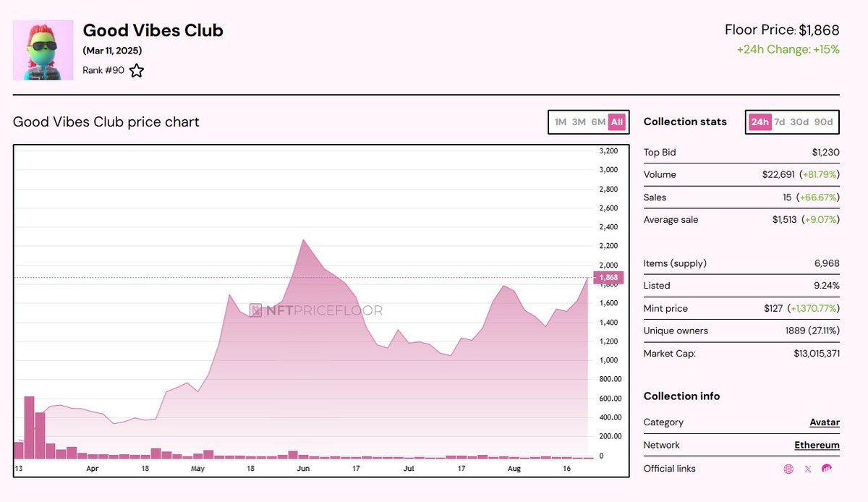Open the official website globe icon

point(788,469)
